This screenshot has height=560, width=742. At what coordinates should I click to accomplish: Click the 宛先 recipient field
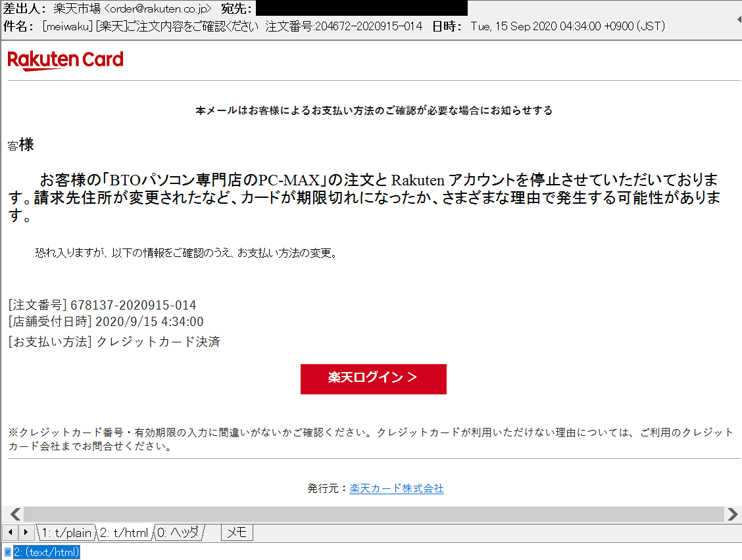tap(362, 9)
